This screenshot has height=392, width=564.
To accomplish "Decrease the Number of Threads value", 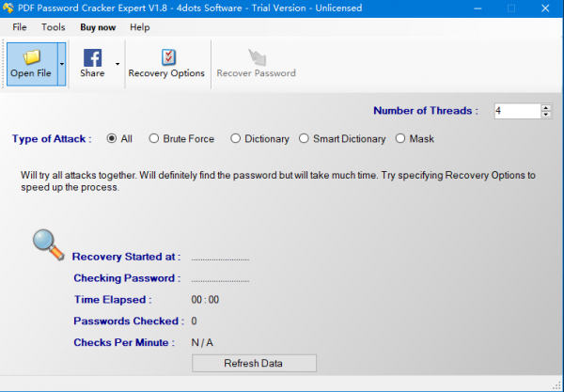I will coord(546,115).
